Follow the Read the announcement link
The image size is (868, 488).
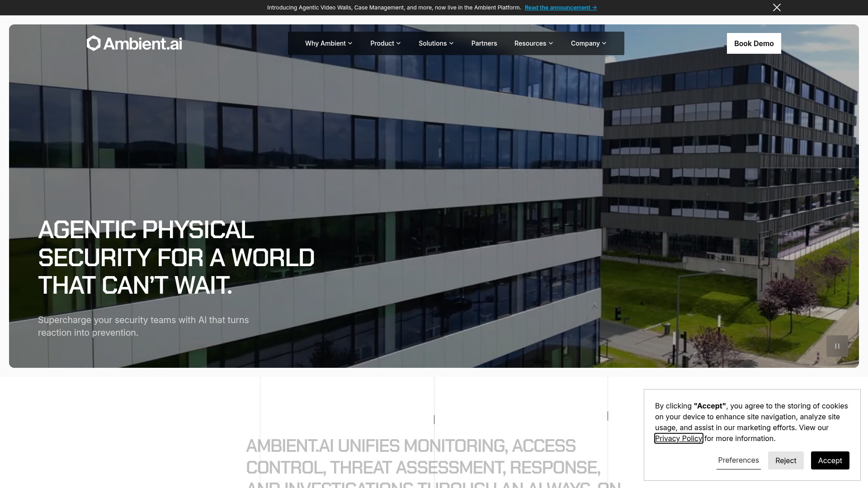(561, 8)
